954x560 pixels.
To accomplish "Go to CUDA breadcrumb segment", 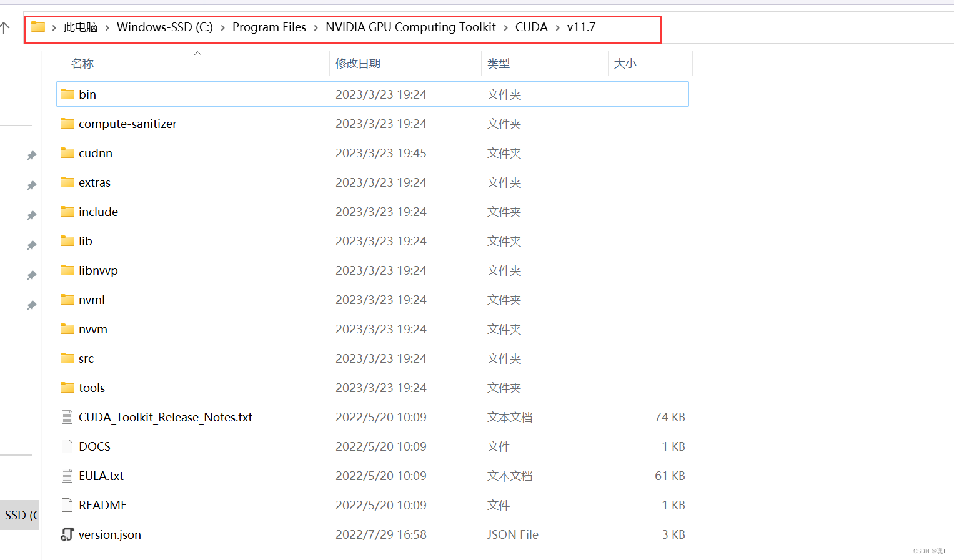I will 532,27.
